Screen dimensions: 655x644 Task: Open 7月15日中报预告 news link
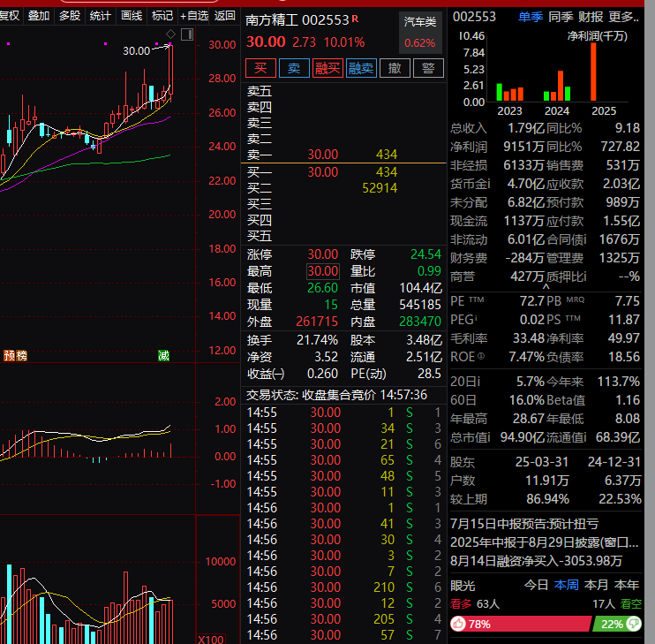[524, 524]
